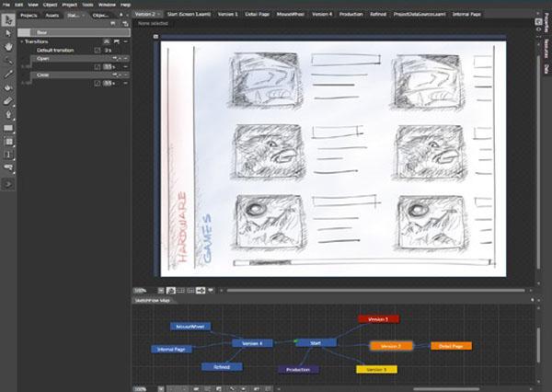The height and width of the screenshot is (392, 552).
Task: Toggle the artboard snap grid visibility
Action: point(180,291)
